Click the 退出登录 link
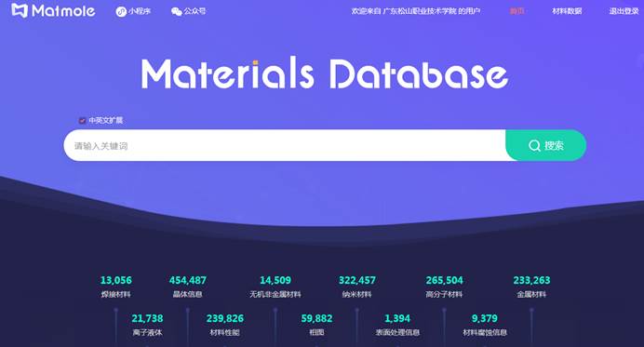 tap(624, 11)
